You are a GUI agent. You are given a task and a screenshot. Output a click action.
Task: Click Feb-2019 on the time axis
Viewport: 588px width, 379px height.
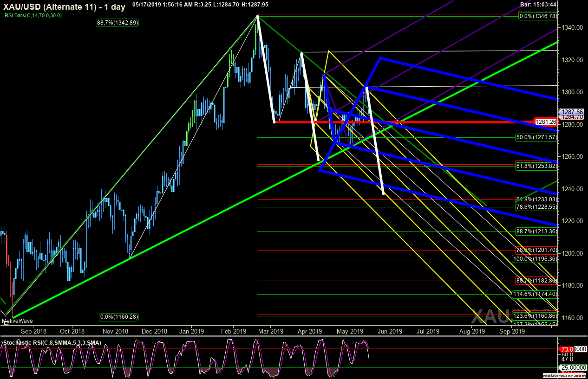coord(233,331)
